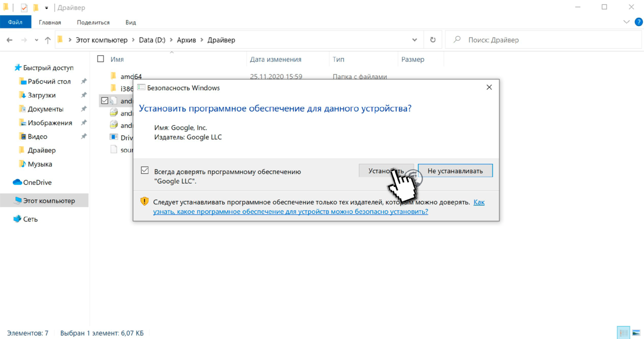Uncheck the selected file's checkbox in file list
This screenshot has width=644, height=339.
tap(104, 100)
